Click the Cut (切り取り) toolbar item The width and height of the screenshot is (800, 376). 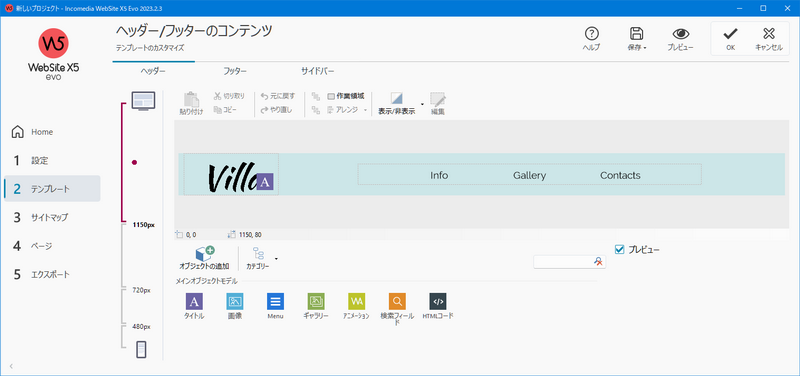tap(229, 96)
